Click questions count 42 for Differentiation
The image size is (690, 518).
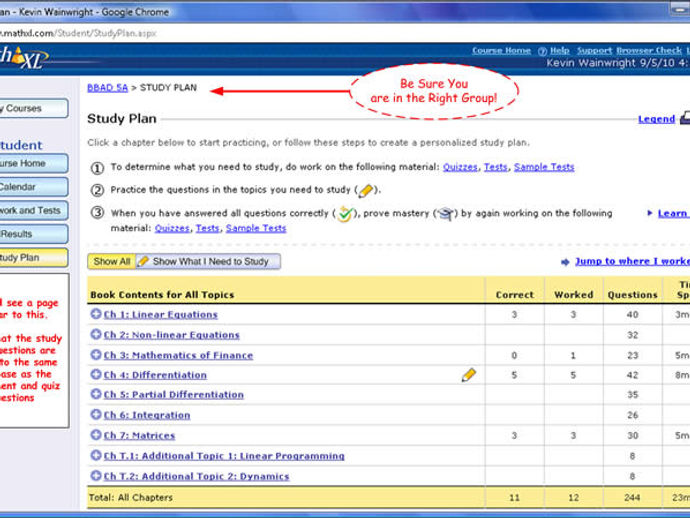632,375
